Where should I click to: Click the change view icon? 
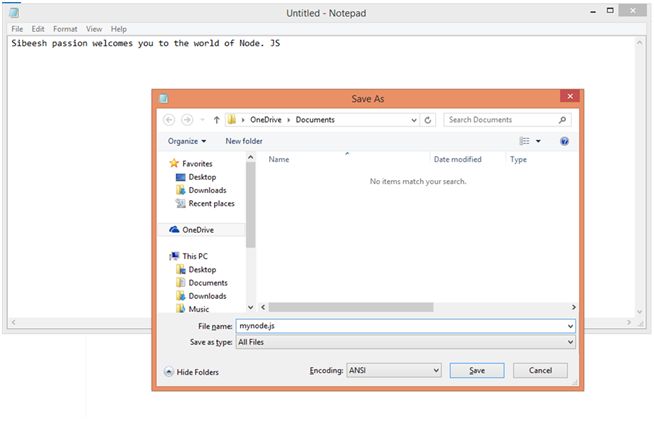point(524,141)
